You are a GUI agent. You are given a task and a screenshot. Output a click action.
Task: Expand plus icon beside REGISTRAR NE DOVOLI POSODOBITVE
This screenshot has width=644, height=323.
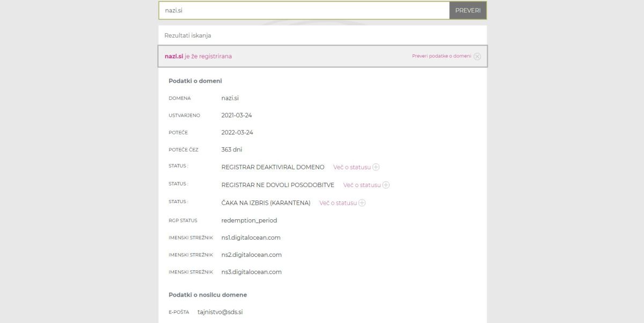click(x=386, y=185)
